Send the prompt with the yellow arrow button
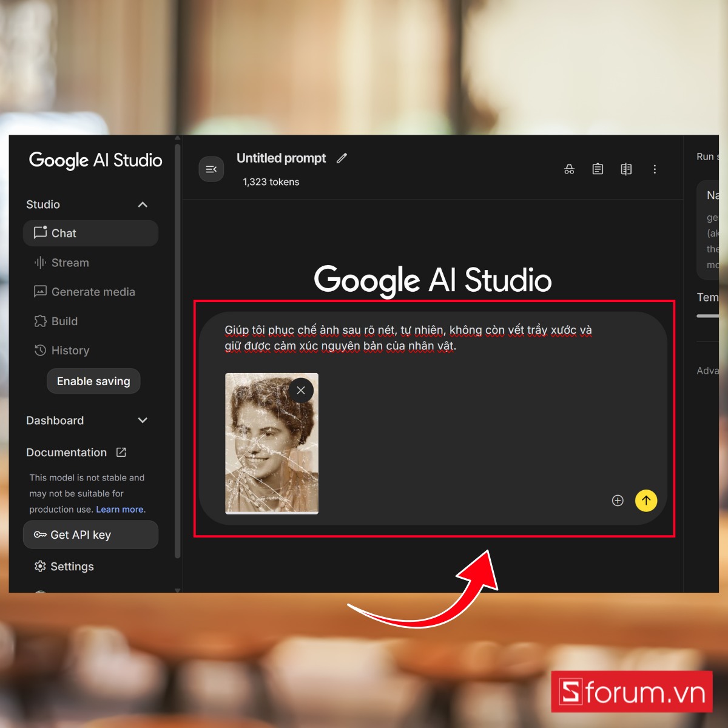This screenshot has height=728, width=728. 646,500
